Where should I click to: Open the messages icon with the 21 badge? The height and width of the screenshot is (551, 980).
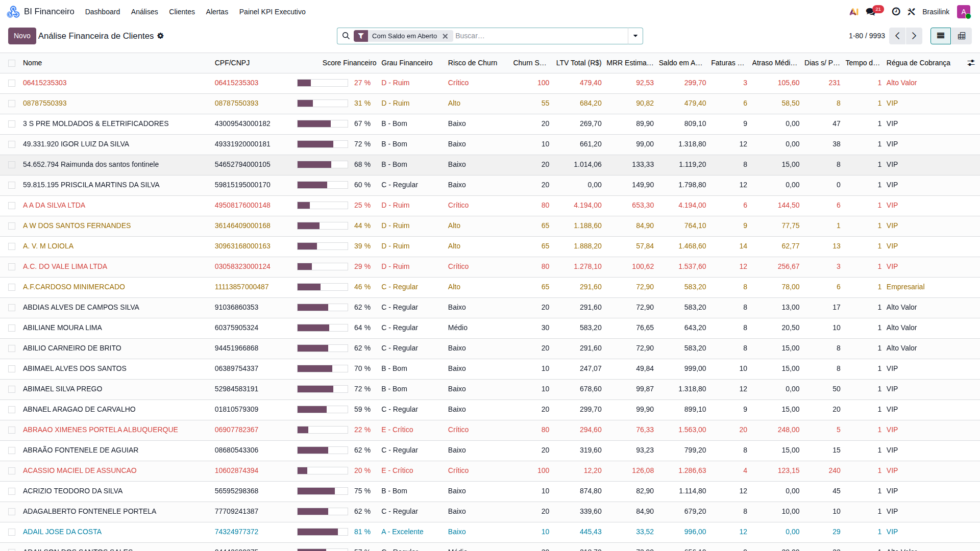click(871, 12)
